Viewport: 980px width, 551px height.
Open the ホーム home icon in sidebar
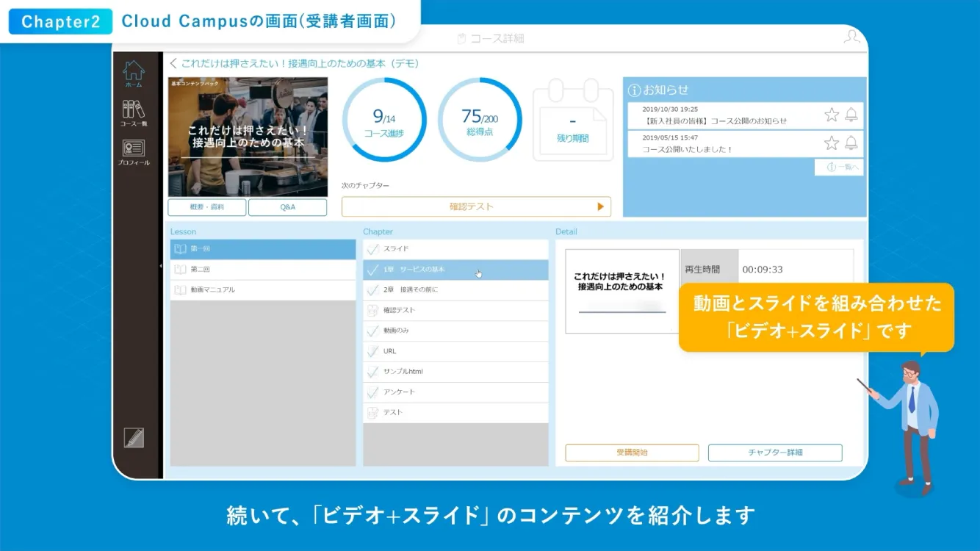click(133, 73)
